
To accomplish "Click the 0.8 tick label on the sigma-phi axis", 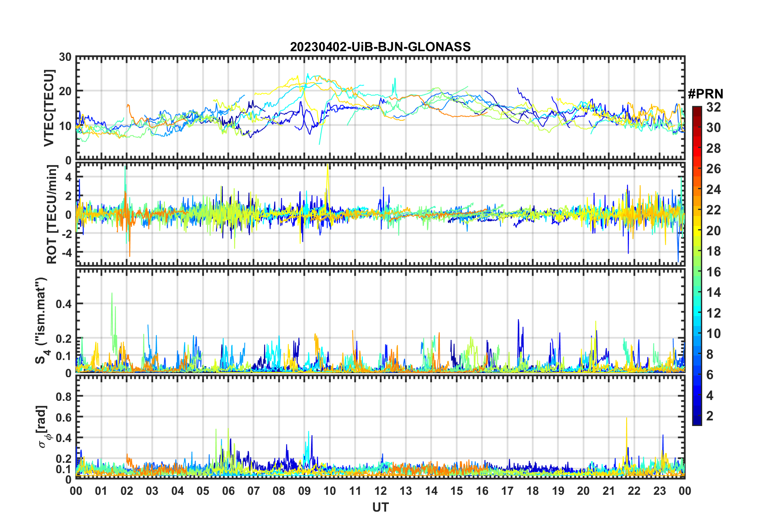I will [63, 396].
